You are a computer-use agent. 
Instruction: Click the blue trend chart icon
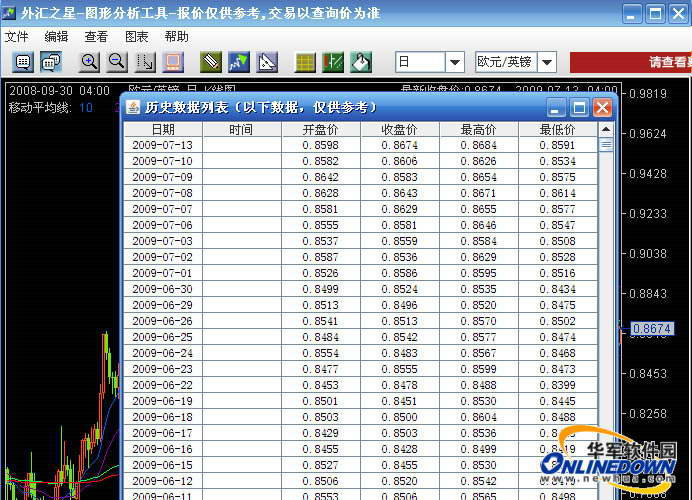tap(239, 62)
